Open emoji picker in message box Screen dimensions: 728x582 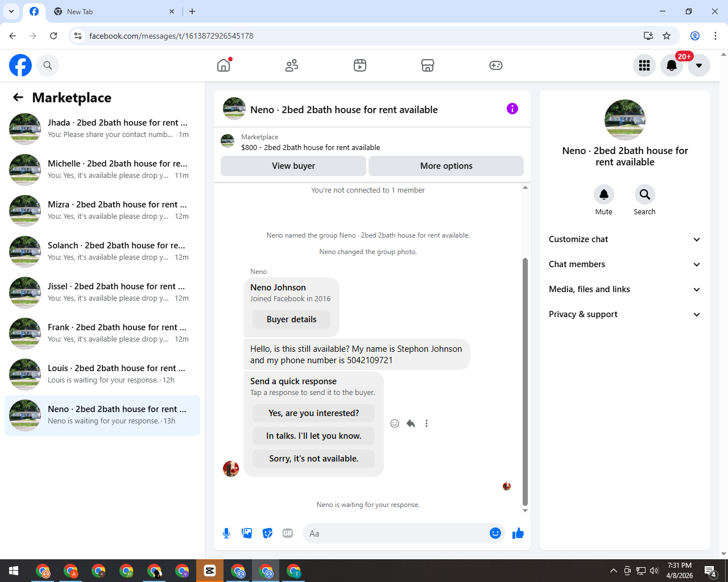point(495,533)
